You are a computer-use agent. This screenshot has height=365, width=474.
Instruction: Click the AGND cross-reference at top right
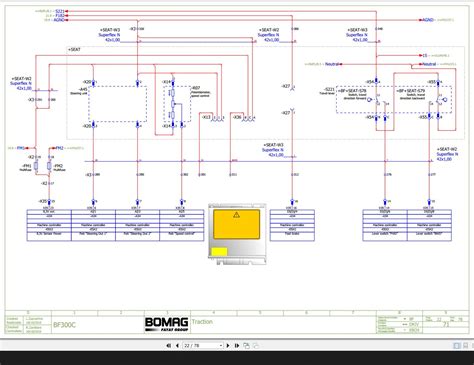[x=427, y=20]
